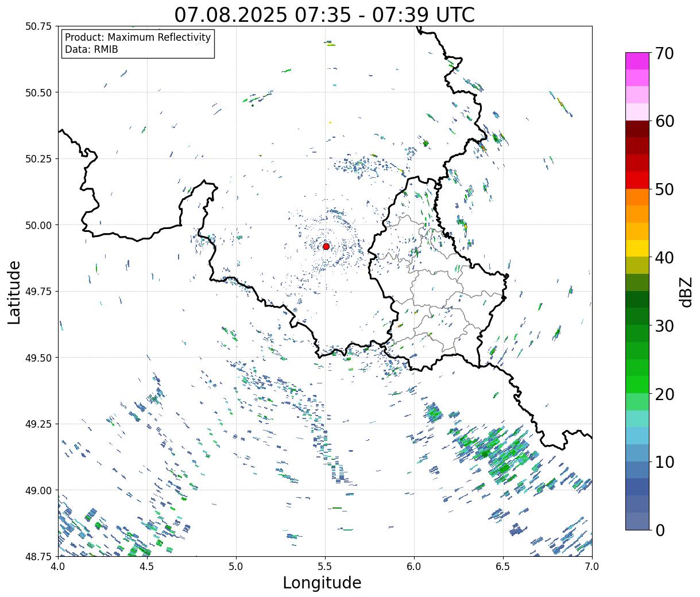Click the latitude tick label 49.25

tap(38, 424)
